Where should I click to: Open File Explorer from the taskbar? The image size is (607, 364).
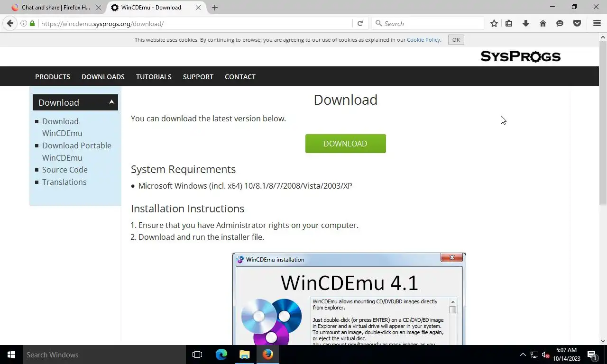coord(245,355)
